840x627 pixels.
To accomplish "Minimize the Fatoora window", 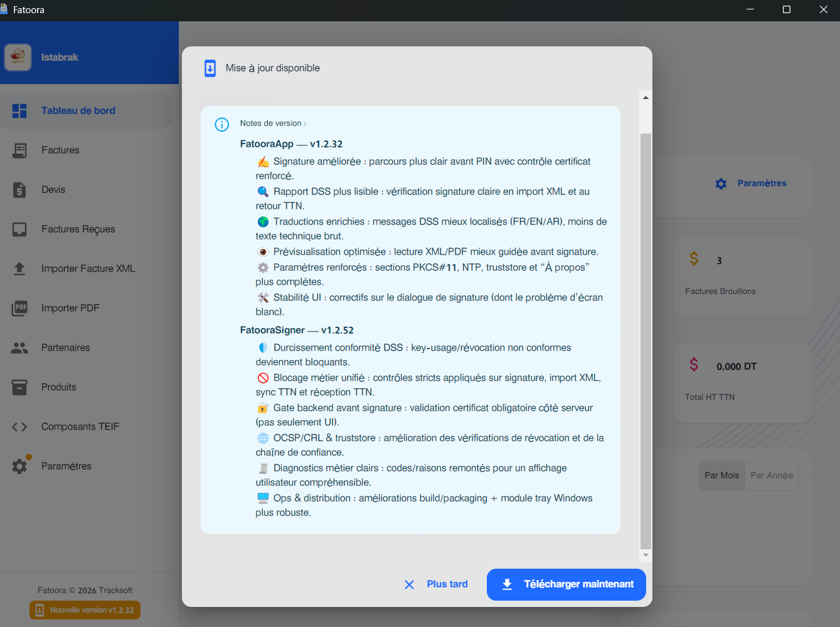I will 750,9.
